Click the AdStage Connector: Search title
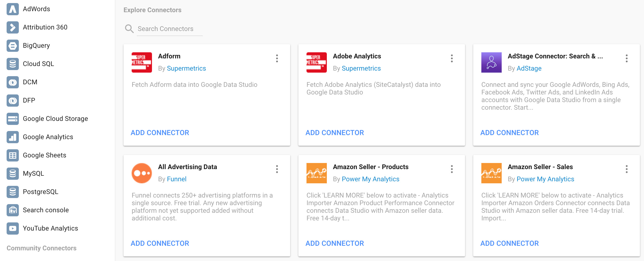644x261 pixels. tap(555, 56)
